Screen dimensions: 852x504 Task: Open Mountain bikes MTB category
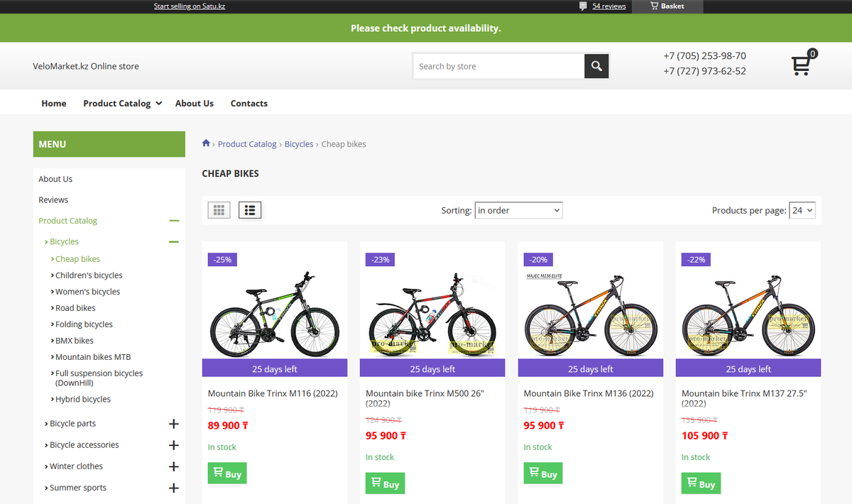(x=93, y=357)
